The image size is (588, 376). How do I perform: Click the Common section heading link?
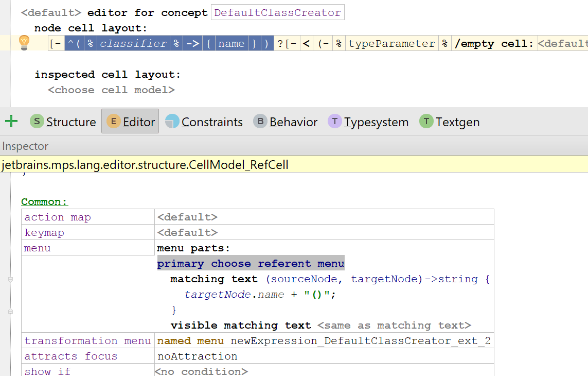pos(45,202)
